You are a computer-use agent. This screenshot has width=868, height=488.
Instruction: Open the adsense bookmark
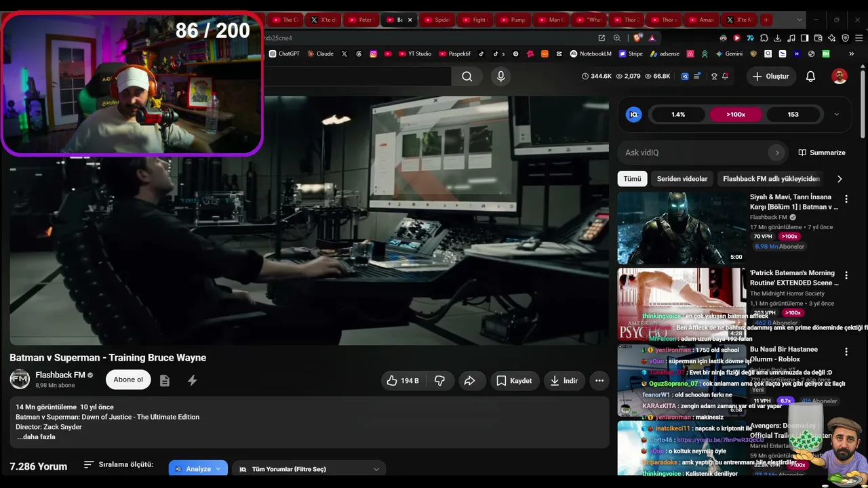tap(665, 54)
